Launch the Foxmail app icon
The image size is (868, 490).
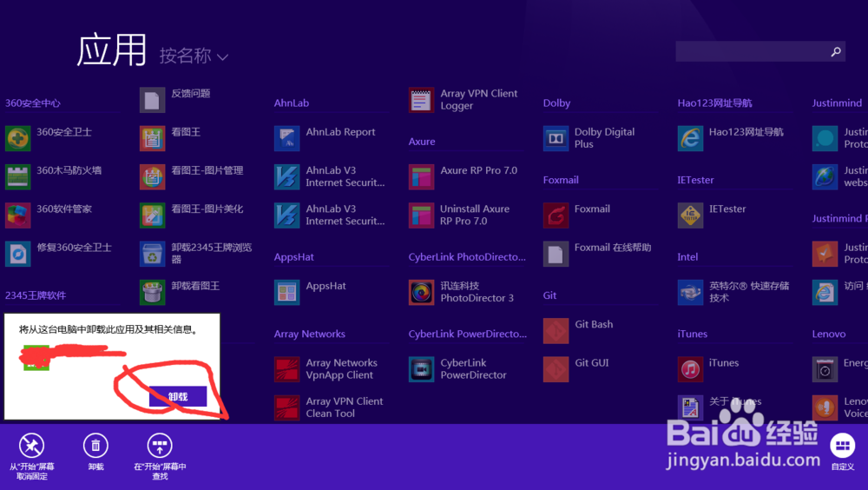[x=556, y=215]
